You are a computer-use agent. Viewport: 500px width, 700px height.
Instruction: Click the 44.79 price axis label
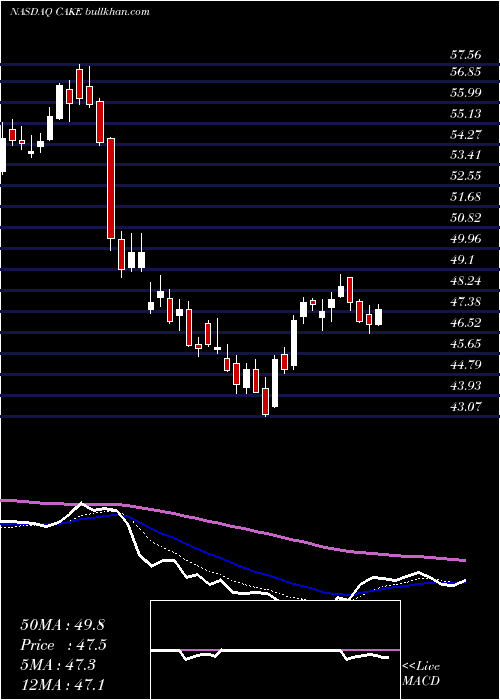tap(465, 365)
